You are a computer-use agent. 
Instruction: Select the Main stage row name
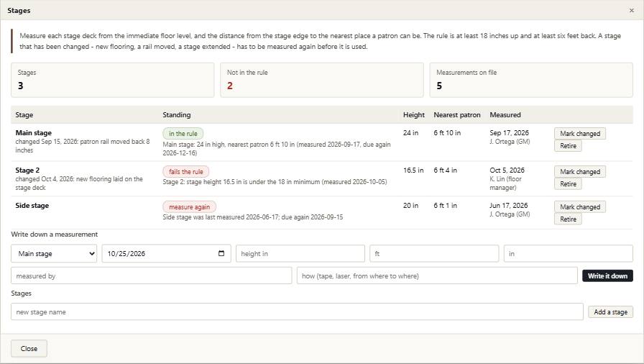[x=34, y=132]
